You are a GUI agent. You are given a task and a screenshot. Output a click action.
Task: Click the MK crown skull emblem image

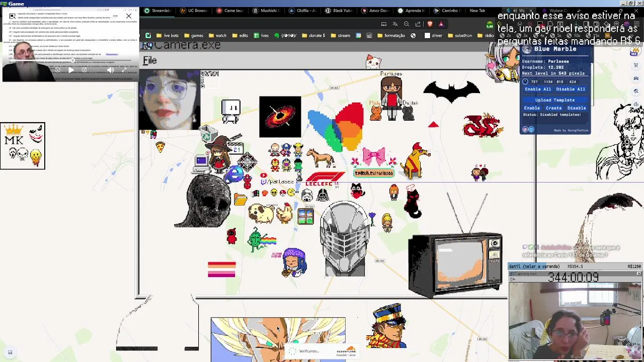click(x=23, y=146)
